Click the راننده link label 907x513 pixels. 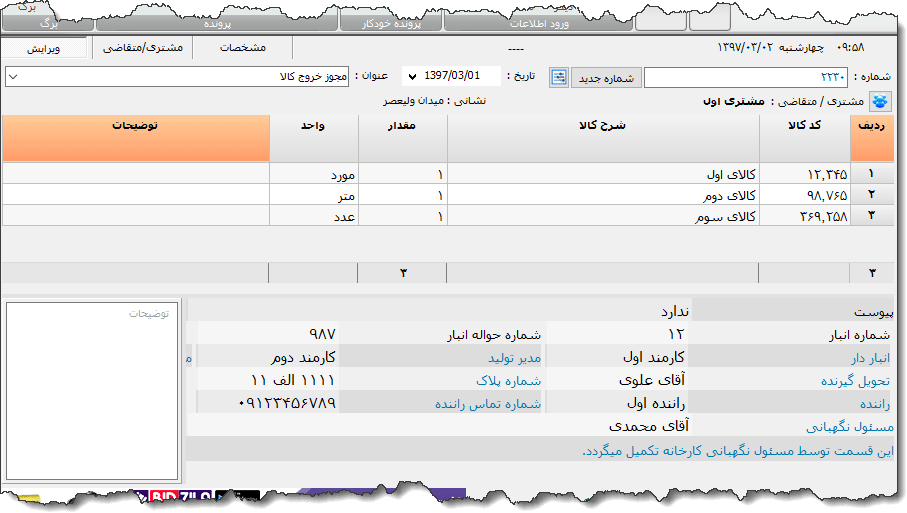tap(875, 404)
